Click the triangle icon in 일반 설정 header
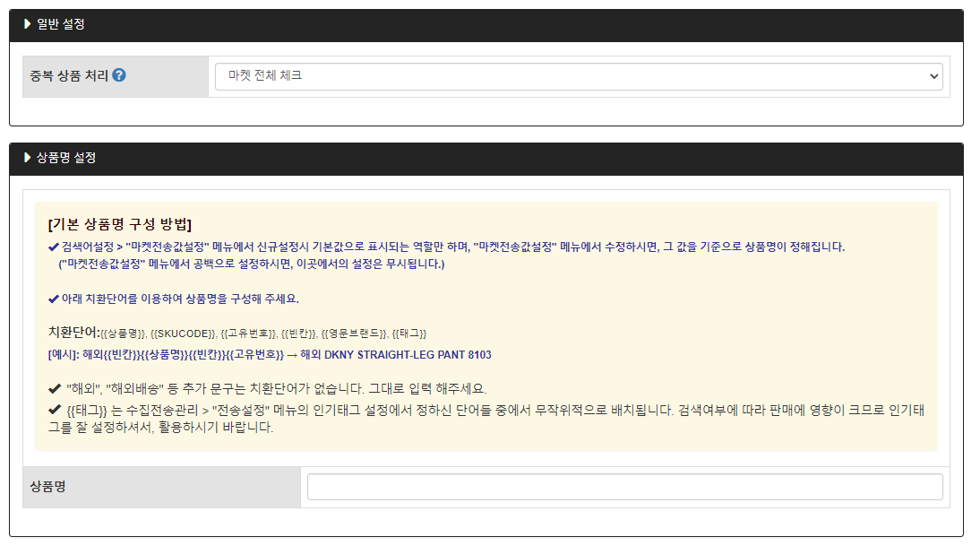 [28, 24]
